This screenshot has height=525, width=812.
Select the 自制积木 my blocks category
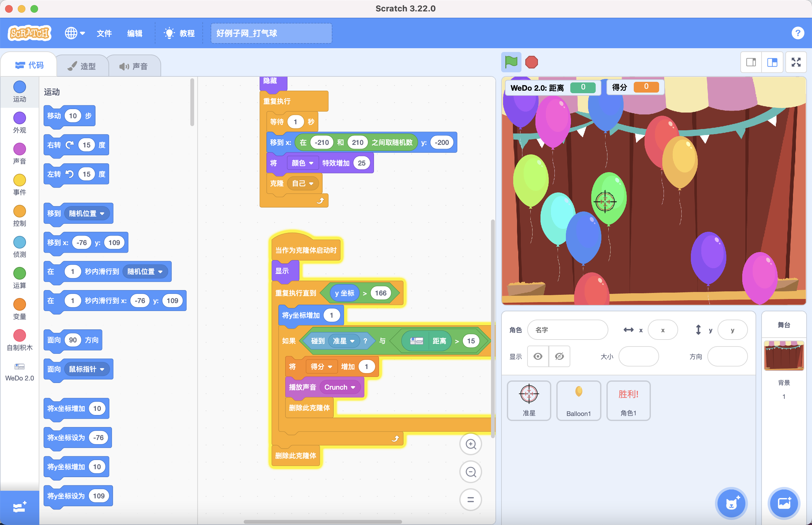(x=19, y=340)
